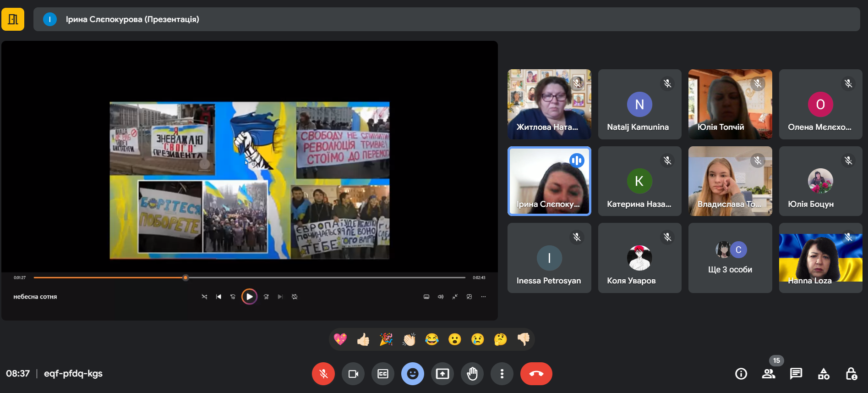Select Hanna Loza's video tile

(x=820, y=258)
